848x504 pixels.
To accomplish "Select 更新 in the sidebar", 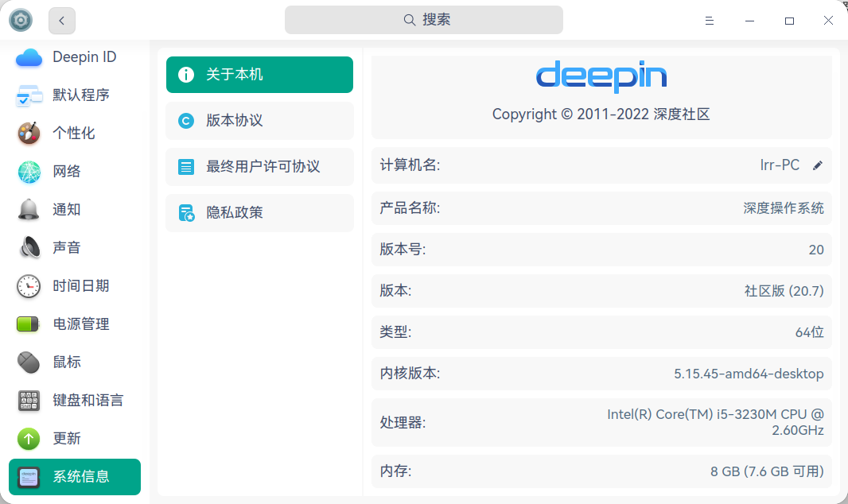I will click(x=75, y=439).
